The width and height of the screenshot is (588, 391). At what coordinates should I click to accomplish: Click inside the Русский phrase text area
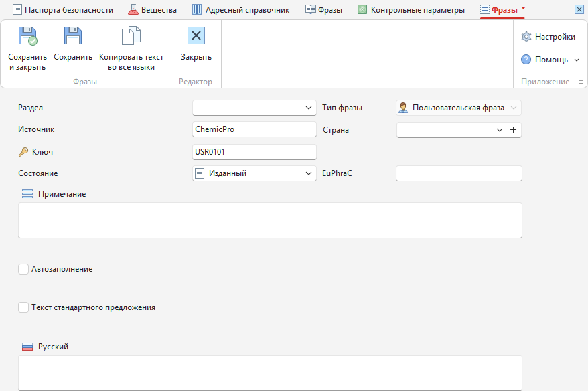(270, 373)
